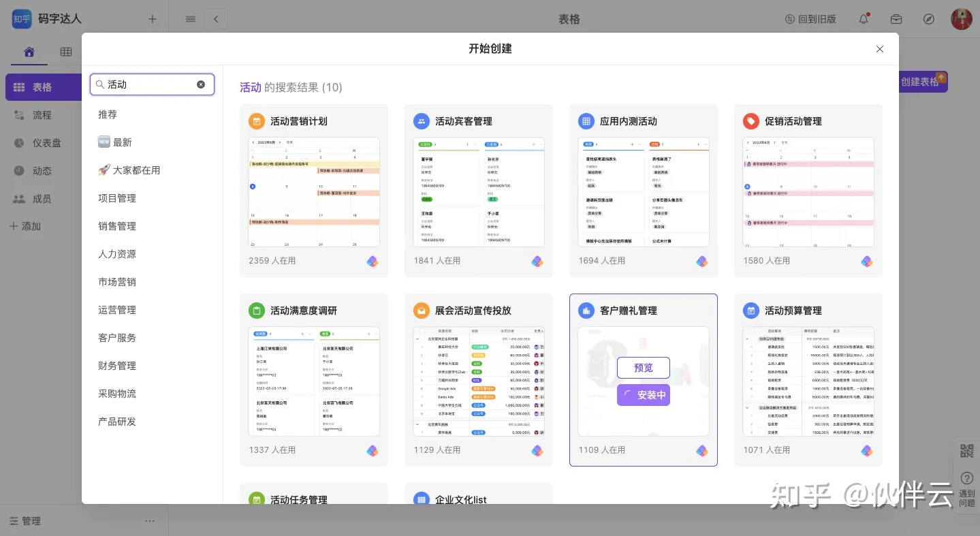Click the 预览 button on 客户赠礼管理
Image resolution: width=980 pixels, height=536 pixels.
click(643, 368)
